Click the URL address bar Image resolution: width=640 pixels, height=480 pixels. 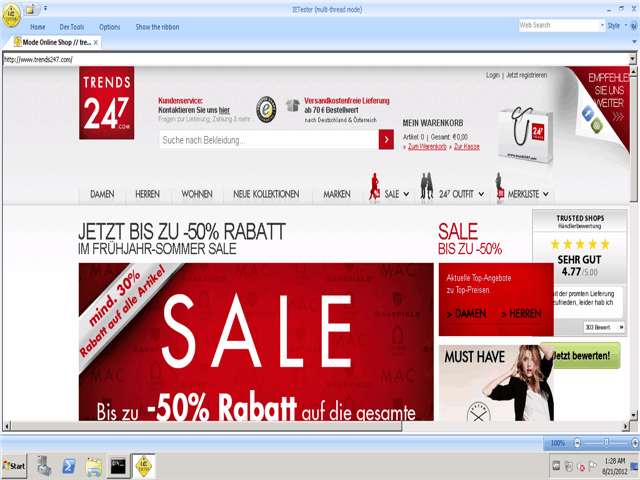click(x=316, y=60)
